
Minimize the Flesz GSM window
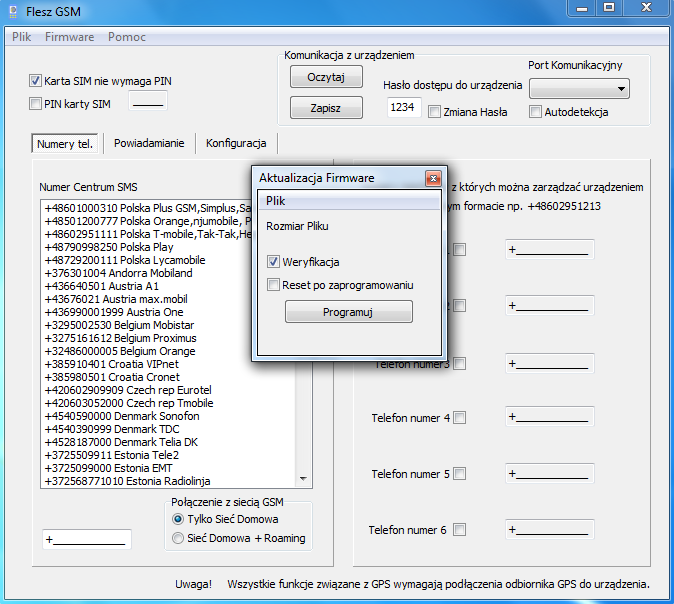[582, 9]
